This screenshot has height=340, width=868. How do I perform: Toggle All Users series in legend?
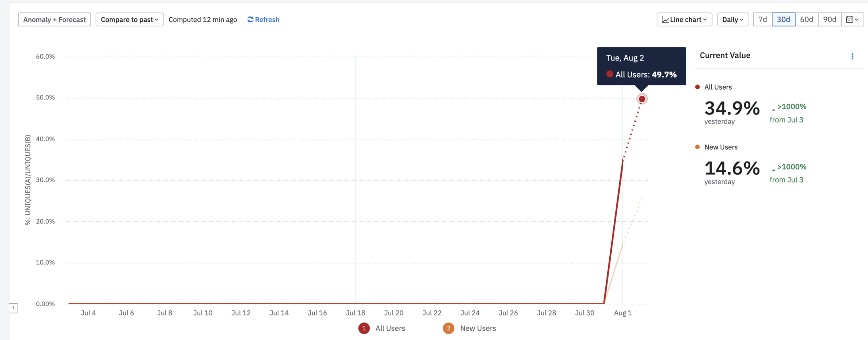click(390, 328)
